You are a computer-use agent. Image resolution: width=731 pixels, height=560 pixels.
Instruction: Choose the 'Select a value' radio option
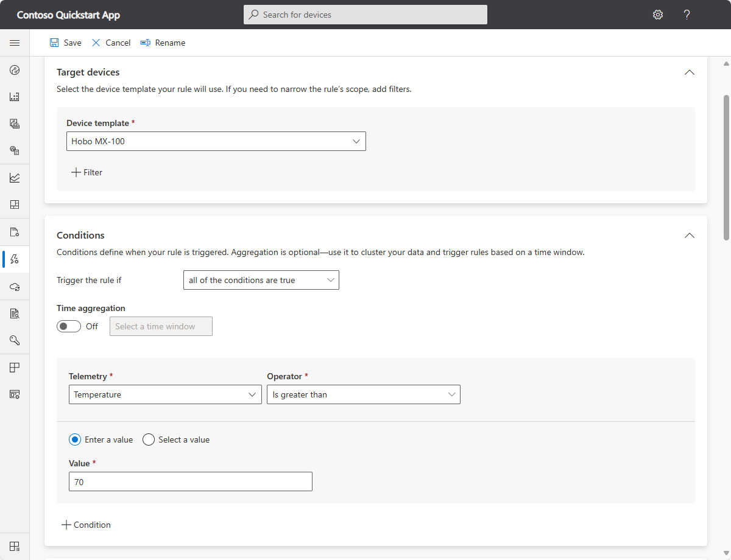tap(149, 439)
